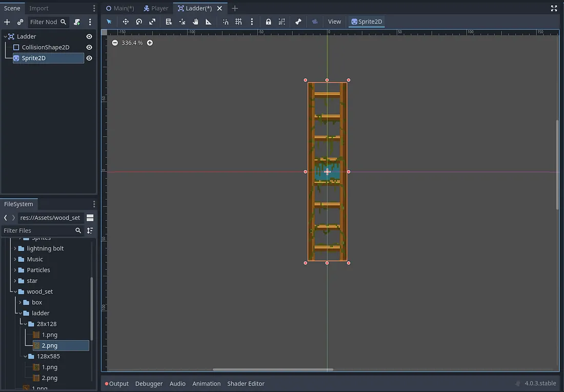Hide the Sprite2D node
This screenshot has width=564, height=392.
point(89,58)
